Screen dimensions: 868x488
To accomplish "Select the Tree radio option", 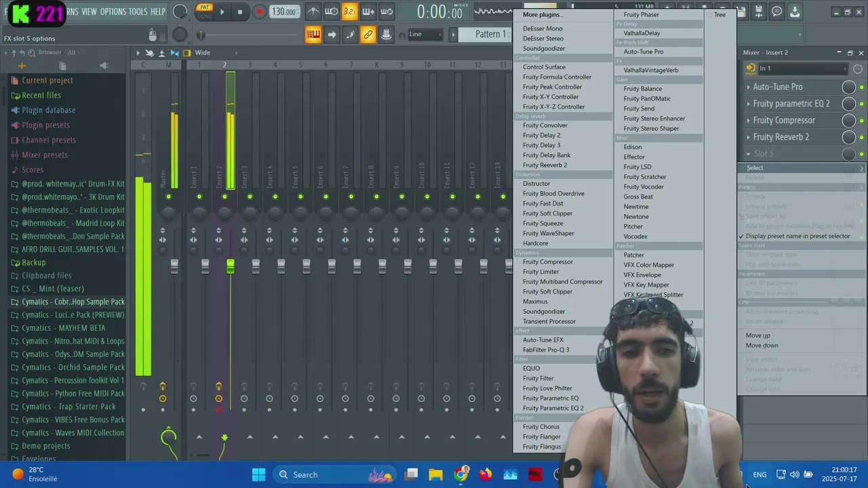I will click(716, 15).
